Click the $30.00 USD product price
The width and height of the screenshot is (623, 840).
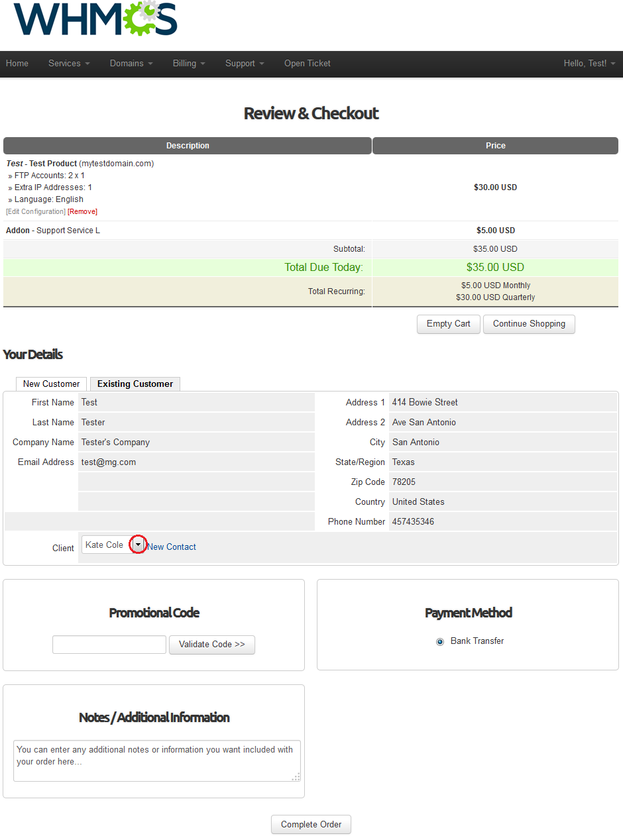pos(496,187)
